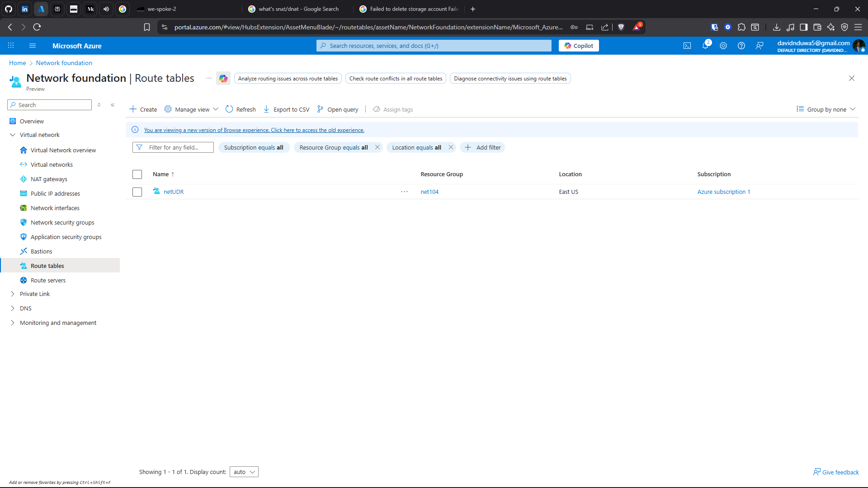
Task: Click the Network foundation breadcrumb
Action: coord(64,63)
